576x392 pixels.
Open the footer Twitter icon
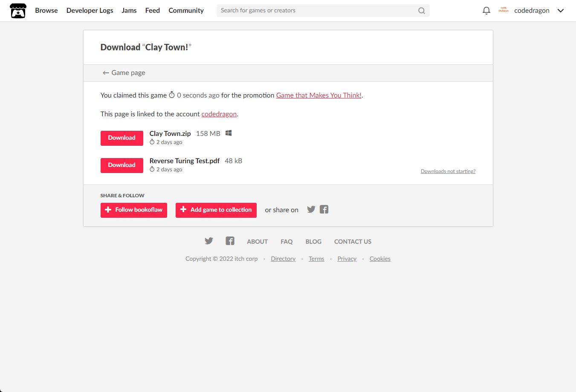[209, 241]
